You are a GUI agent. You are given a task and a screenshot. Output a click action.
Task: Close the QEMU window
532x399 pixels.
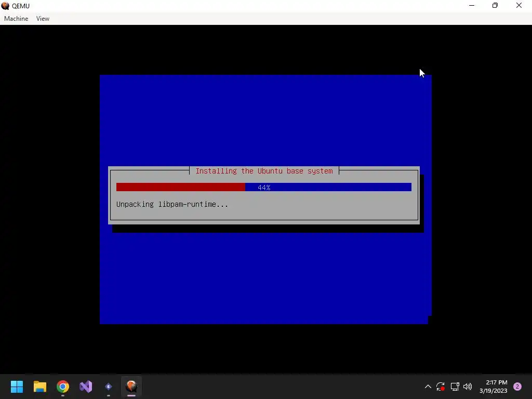(519, 5)
